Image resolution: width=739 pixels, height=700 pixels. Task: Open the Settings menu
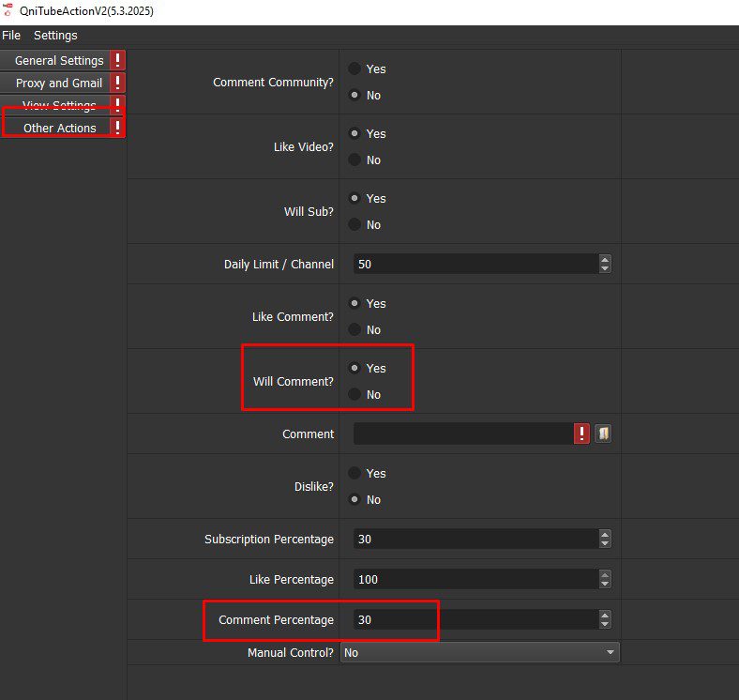[55, 36]
